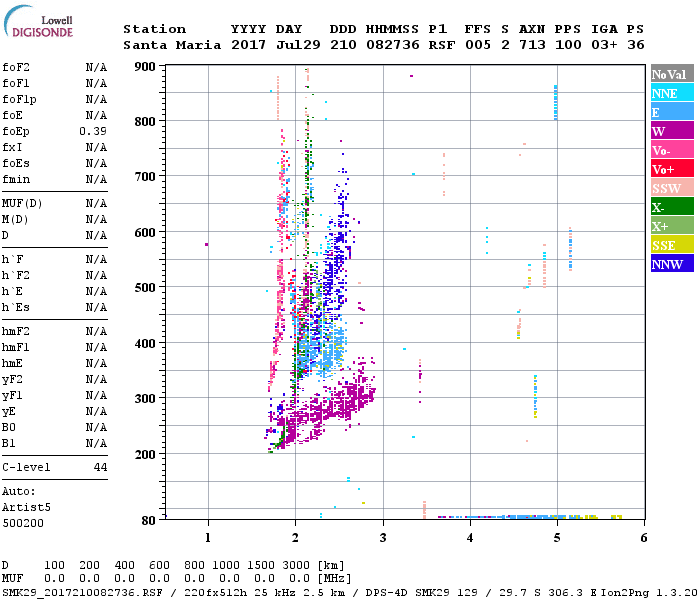Click the hmE parameter label
Image resolution: width=700 pixels, height=600 pixels.
tap(12, 364)
